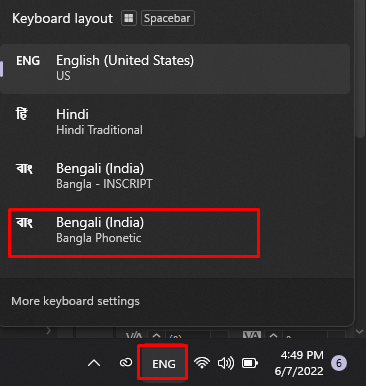The image size is (366, 386).
Task: Show hidden icons with taskbar chevron
Action: [94, 363]
